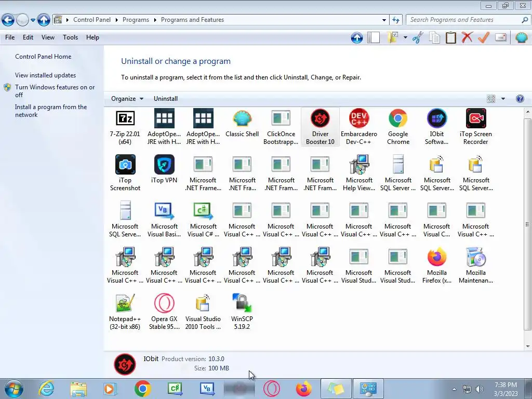Viewport: 532px width, 399px height.
Task: Refresh the address bar location
Action: (396, 20)
